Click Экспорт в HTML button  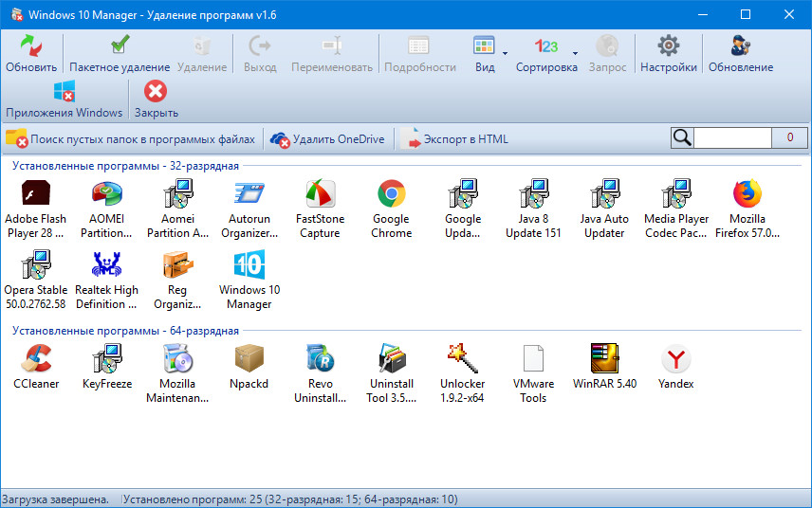point(454,139)
